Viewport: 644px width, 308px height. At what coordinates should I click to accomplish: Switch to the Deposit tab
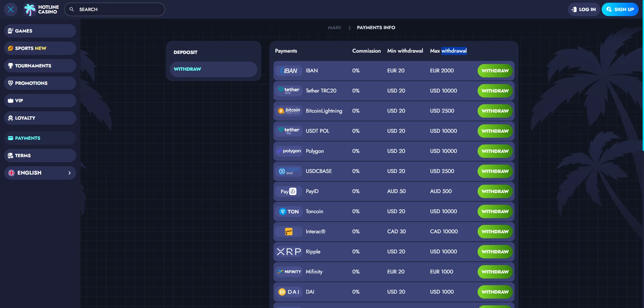(x=213, y=52)
